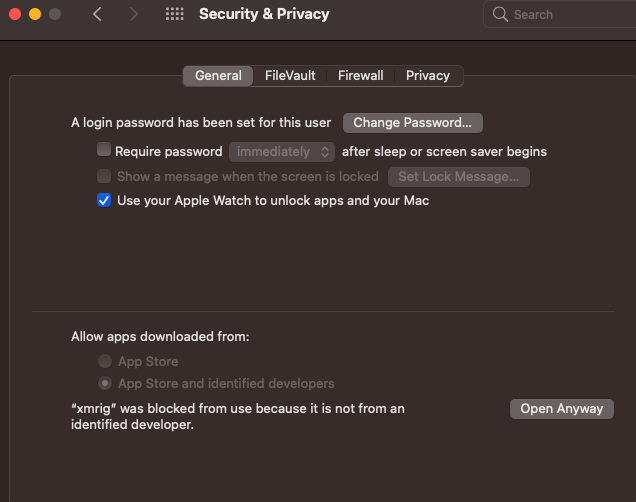636x502 pixels.
Task: Click the yellow minimize window button
Action: point(35,14)
